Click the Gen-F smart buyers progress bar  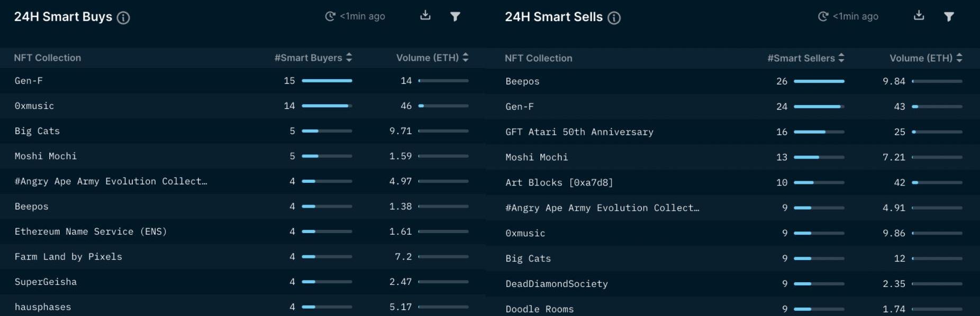(326, 81)
